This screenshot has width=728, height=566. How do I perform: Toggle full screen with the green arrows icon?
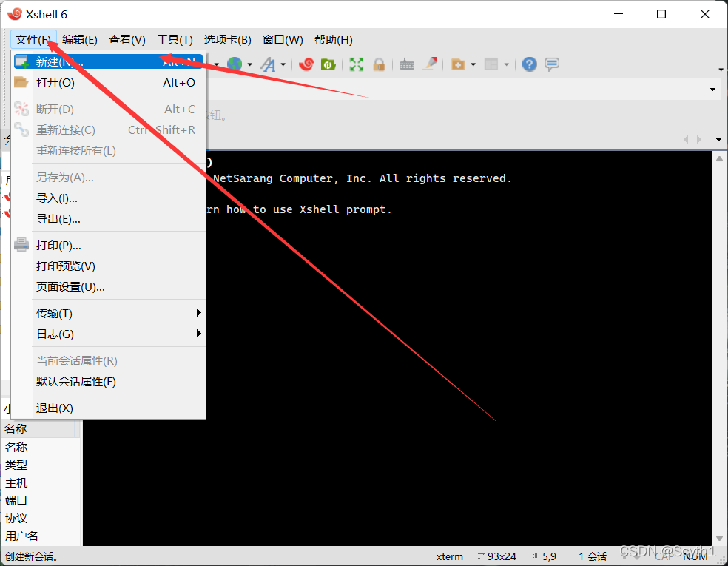(356, 64)
